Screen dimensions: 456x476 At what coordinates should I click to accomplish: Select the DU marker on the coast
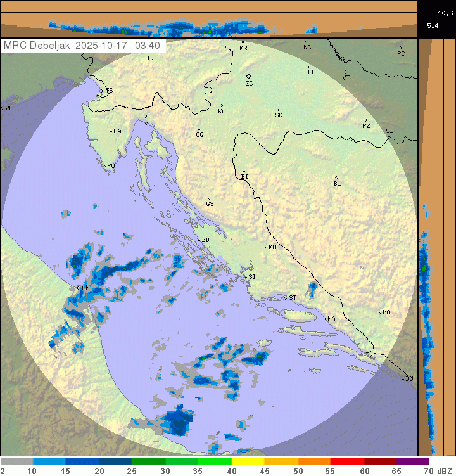(403, 378)
